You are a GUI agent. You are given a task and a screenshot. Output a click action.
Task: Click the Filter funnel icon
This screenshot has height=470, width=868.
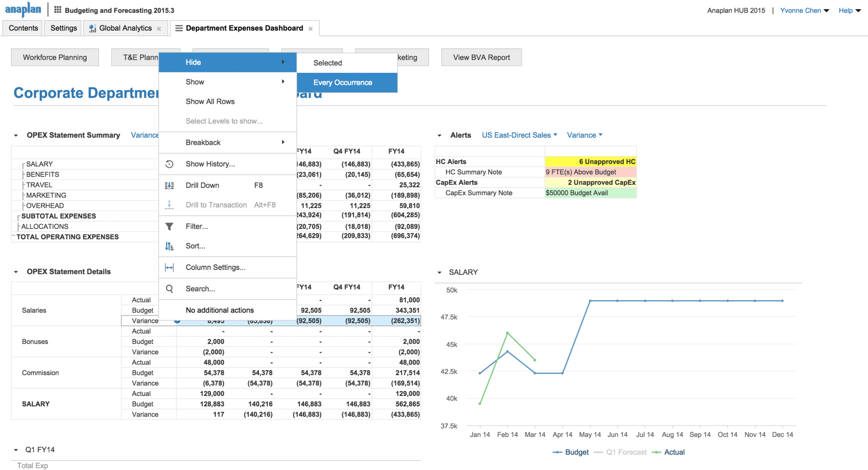[169, 226]
